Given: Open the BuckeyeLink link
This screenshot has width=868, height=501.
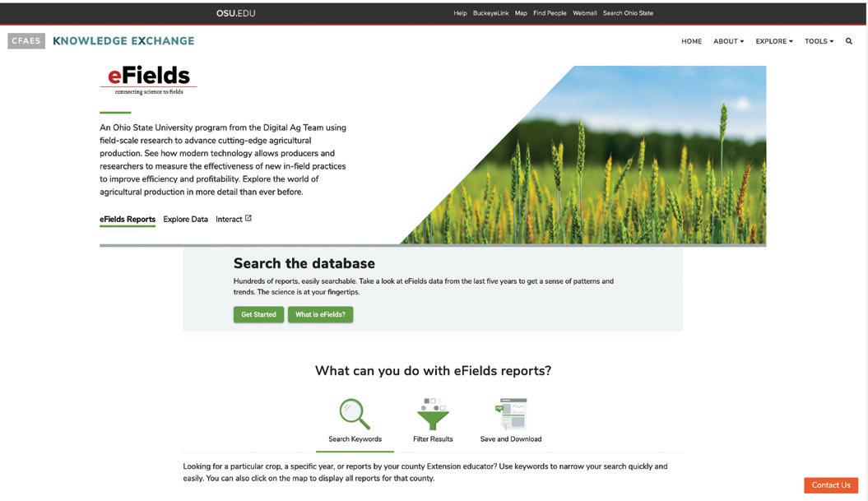Looking at the screenshot, I should coord(490,13).
